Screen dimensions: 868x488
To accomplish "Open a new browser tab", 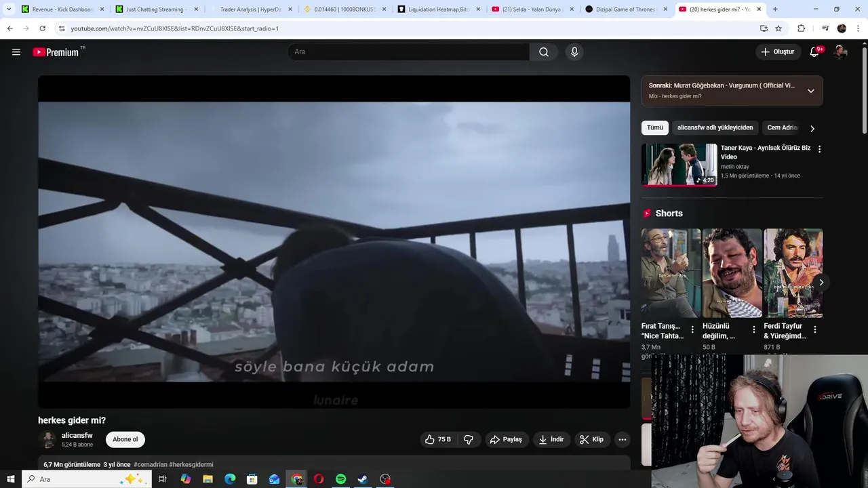I will pos(775,9).
